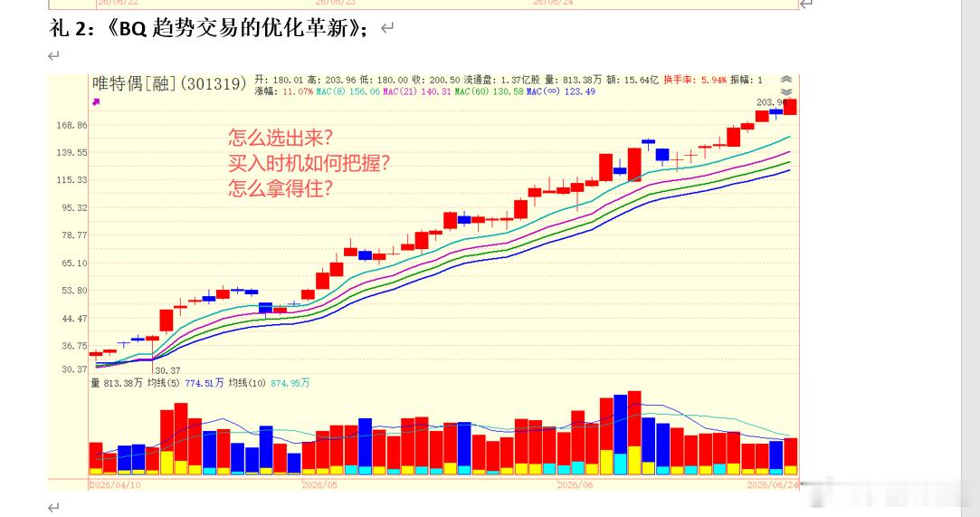Click the 78.77 price axis label
980x517 pixels.
(x=74, y=235)
